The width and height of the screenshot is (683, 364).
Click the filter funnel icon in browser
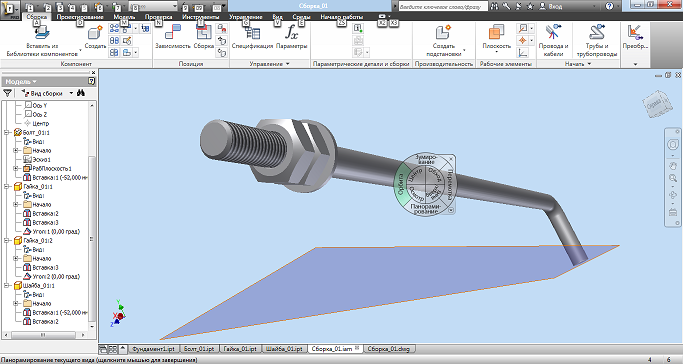pos(7,93)
